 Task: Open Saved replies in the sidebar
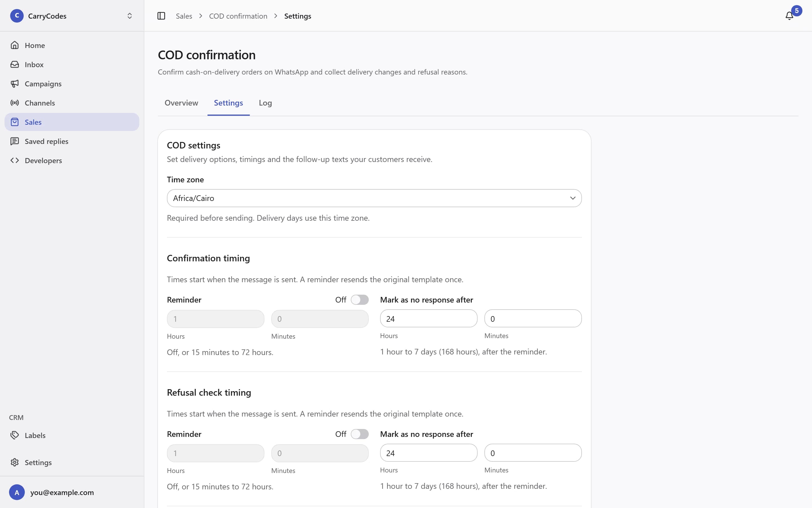pos(72,141)
